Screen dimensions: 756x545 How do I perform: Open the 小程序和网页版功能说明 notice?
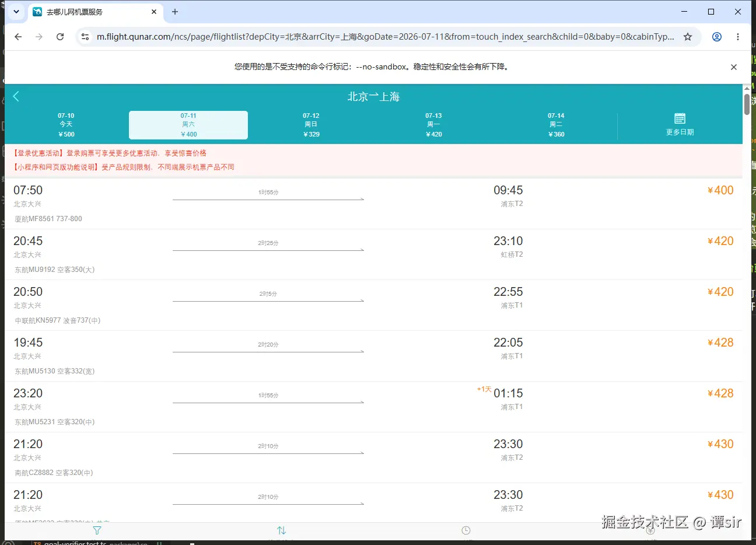pyautogui.click(x=124, y=167)
